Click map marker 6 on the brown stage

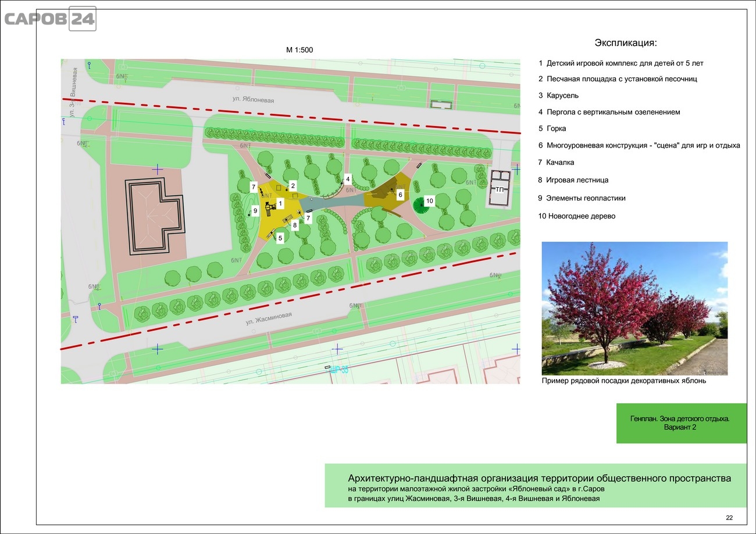click(400, 195)
